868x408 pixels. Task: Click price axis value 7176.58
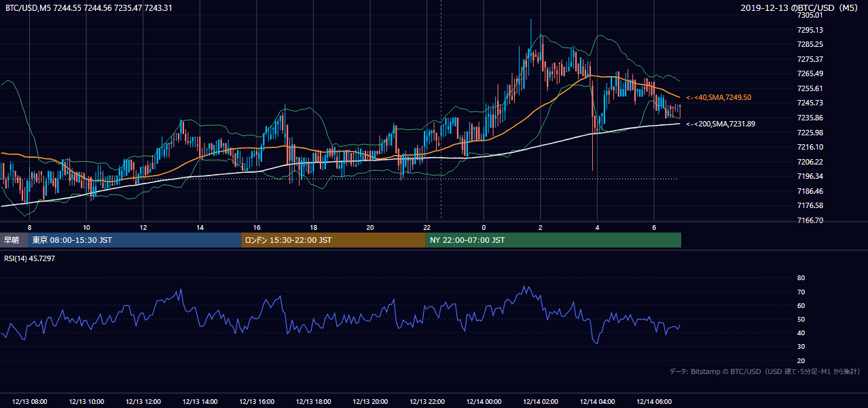click(x=810, y=205)
